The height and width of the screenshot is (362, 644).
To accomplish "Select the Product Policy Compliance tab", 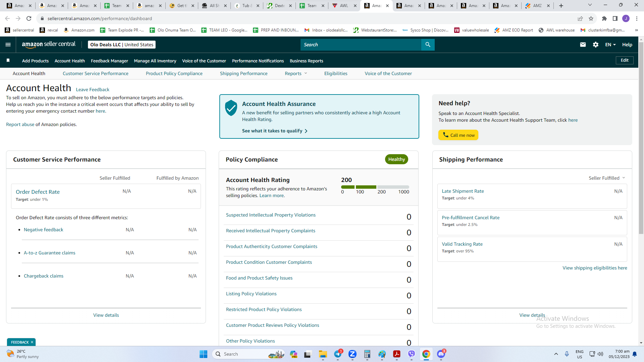I will (x=174, y=73).
